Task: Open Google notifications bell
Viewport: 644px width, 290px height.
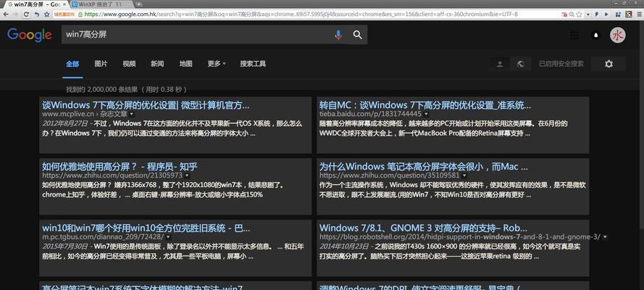Action: (595, 36)
